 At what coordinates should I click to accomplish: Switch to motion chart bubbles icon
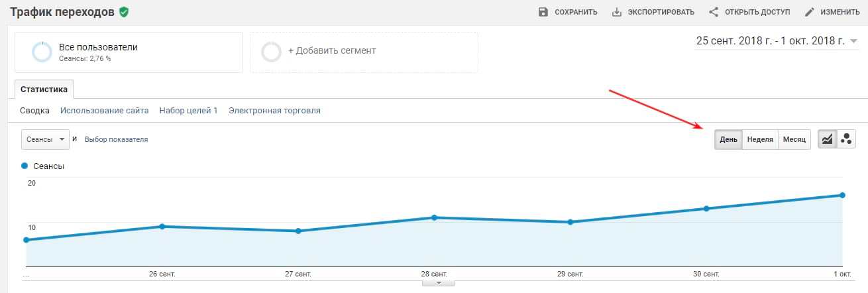(x=847, y=139)
